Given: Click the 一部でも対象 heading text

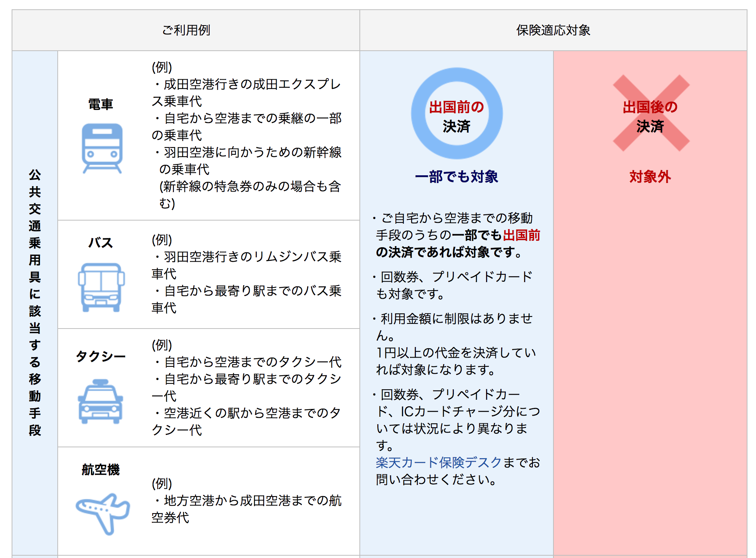Looking at the screenshot, I should pyautogui.click(x=457, y=176).
